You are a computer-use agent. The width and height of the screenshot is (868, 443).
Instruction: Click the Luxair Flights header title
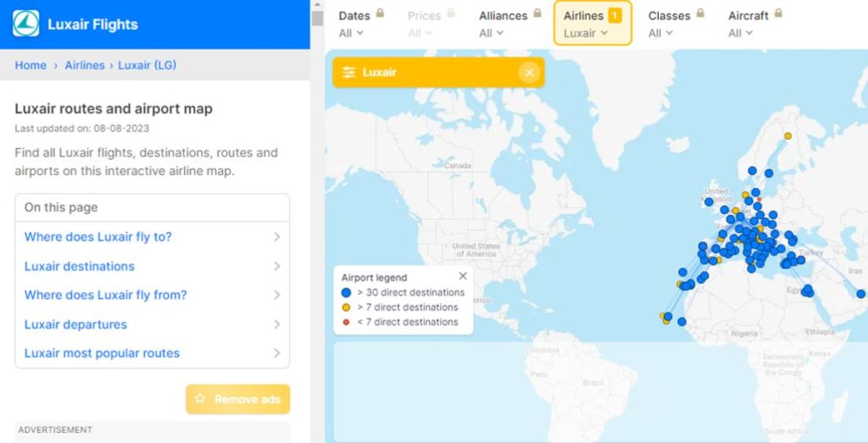click(x=93, y=25)
